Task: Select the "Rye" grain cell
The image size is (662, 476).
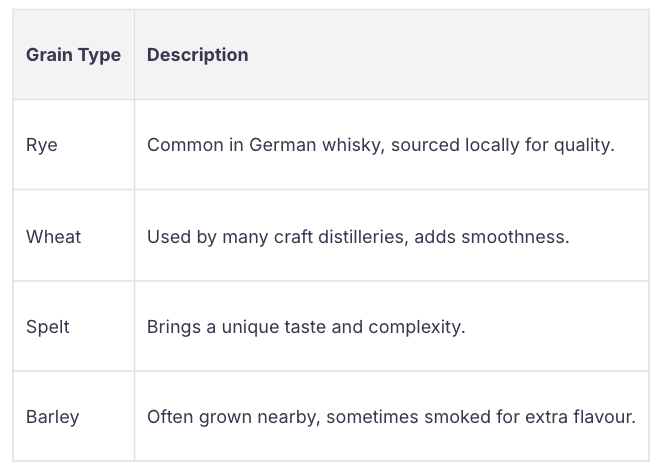Action: click(42, 145)
